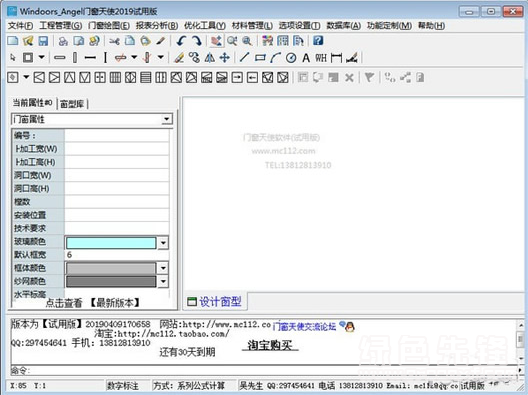The width and height of the screenshot is (528, 395).
Task: Click the right-sliding arrow window icon
Action: click(237, 78)
